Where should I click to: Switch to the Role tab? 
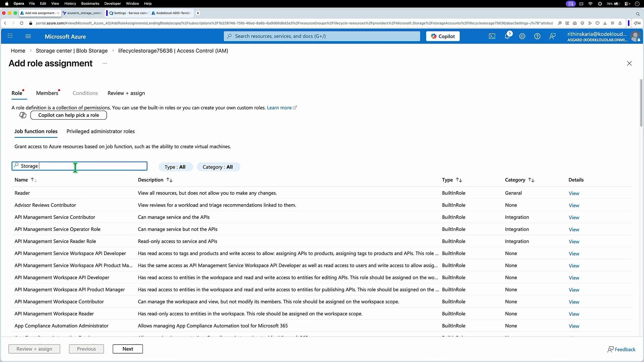[x=17, y=93]
